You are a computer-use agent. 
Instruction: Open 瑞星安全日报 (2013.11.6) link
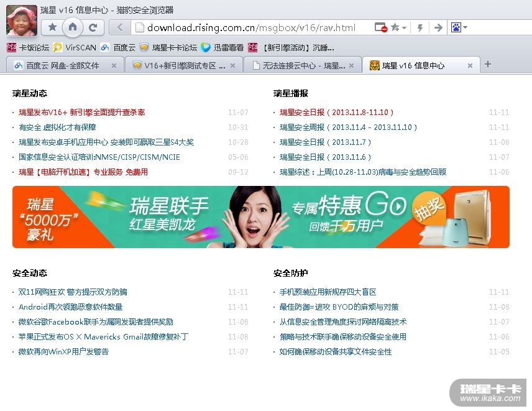coord(326,157)
